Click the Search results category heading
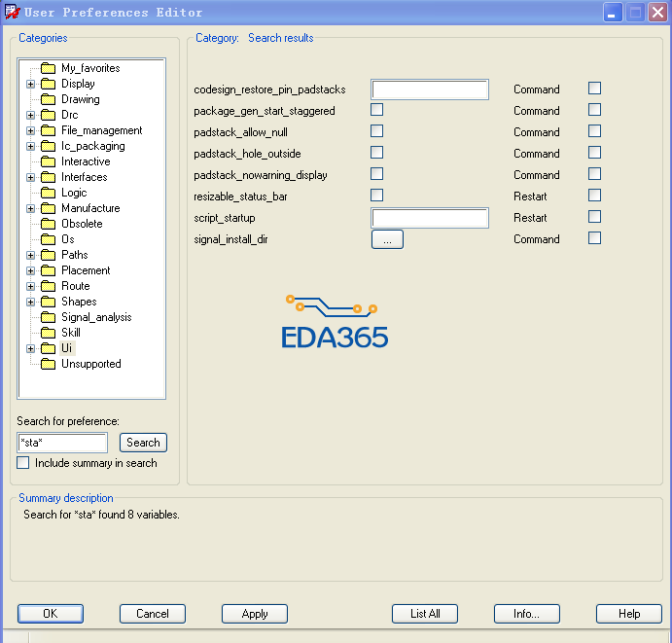 (x=281, y=38)
